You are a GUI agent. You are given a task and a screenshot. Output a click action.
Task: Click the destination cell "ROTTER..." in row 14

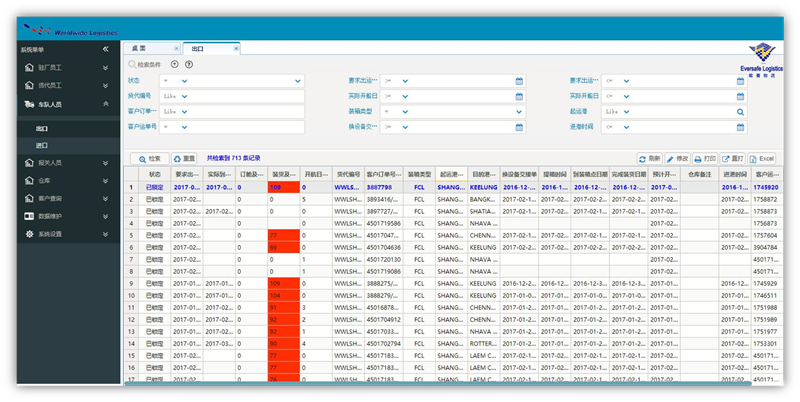pyautogui.click(x=483, y=344)
